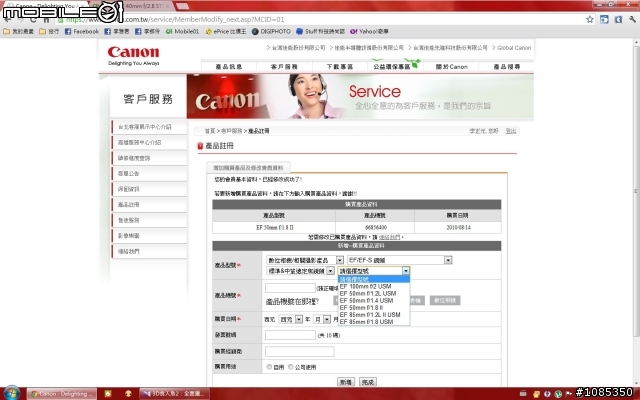The image size is (640, 400).
Task: Open the Yahoo! bookmark
Action: pos(369,31)
